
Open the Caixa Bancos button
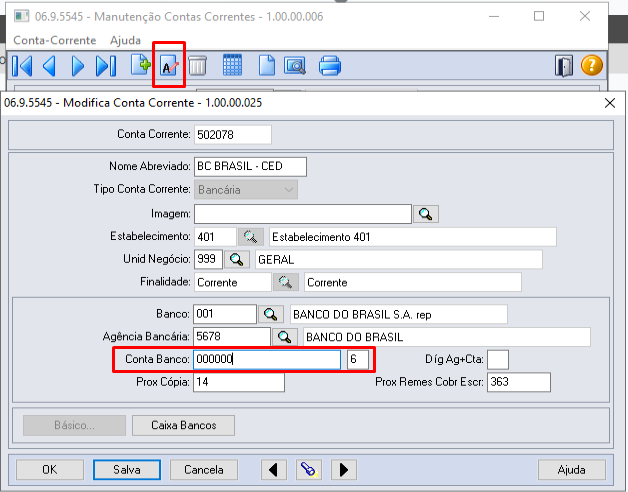[x=183, y=425]
